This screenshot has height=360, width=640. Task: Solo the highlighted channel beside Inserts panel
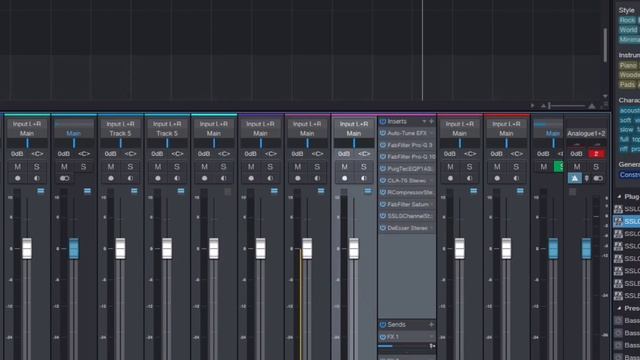click(364, 167)
